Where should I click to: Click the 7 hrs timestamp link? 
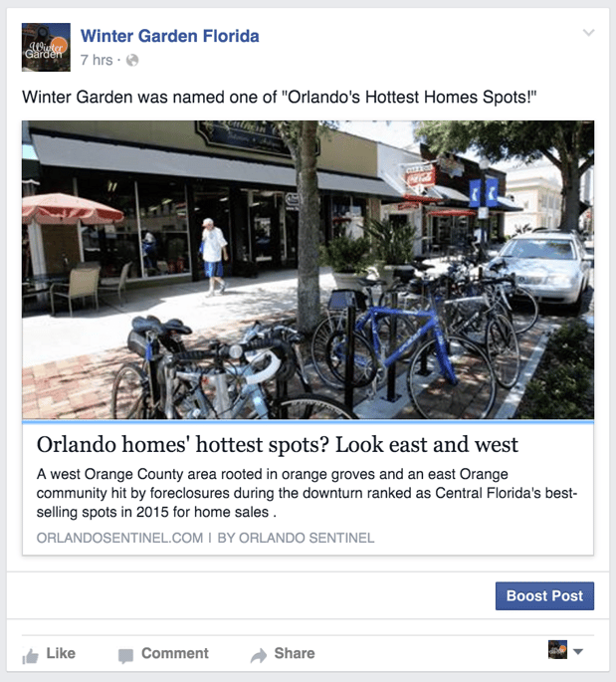point(97,60)
